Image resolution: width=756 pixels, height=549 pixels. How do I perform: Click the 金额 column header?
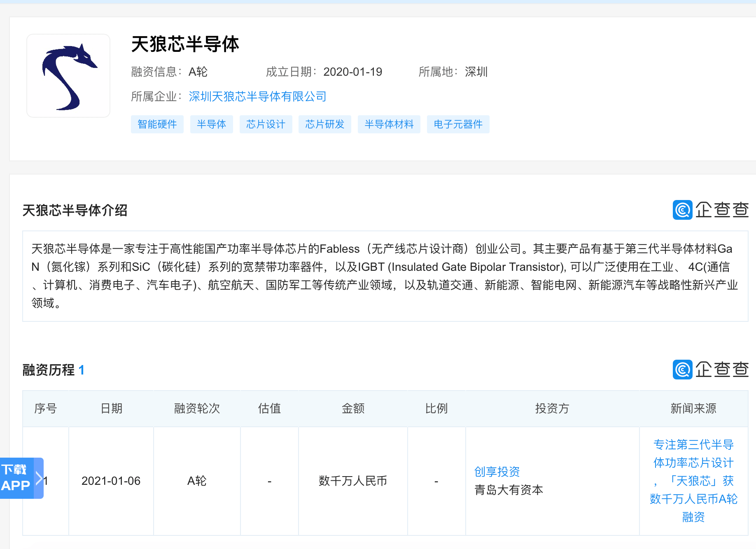click(353, 408)
